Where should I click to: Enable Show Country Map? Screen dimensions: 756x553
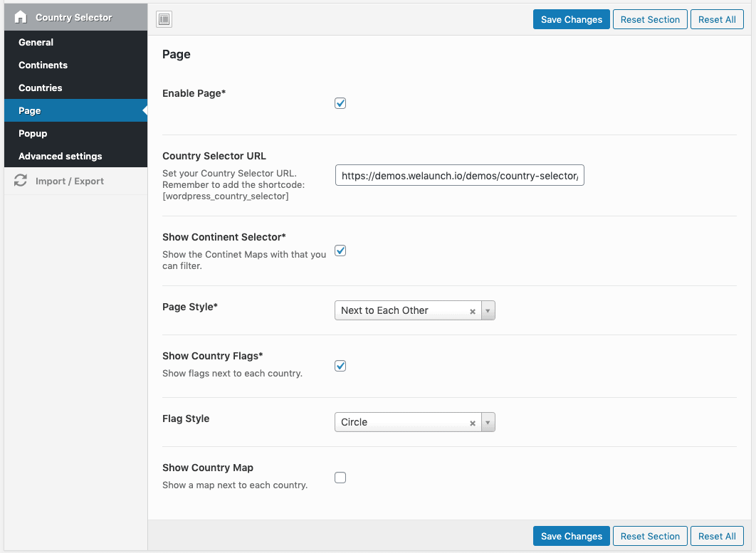click(x=340, y=478)
